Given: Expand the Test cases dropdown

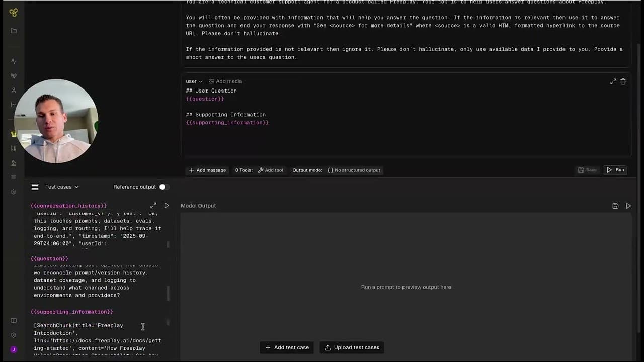Looking at the screenshot, I should pos(62,187).
